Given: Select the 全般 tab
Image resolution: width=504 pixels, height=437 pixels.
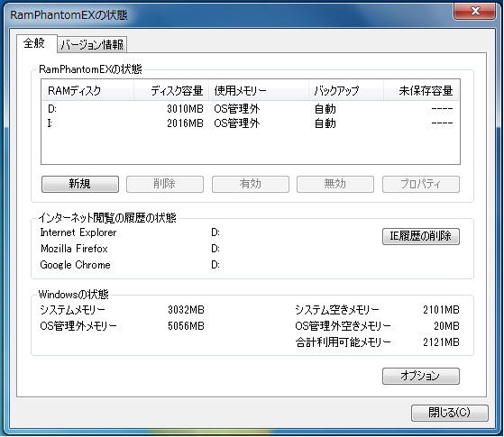Looking at the screenshot, I should coord(36,43).
